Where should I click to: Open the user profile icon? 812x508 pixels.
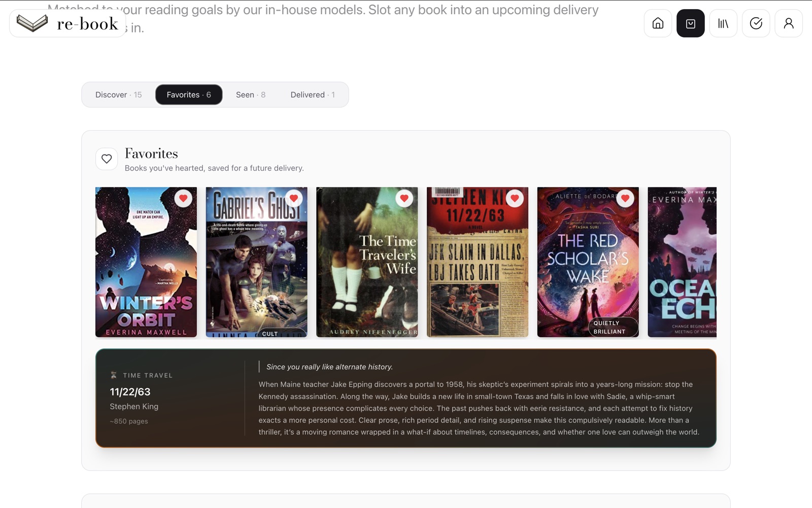click(789, 23)
